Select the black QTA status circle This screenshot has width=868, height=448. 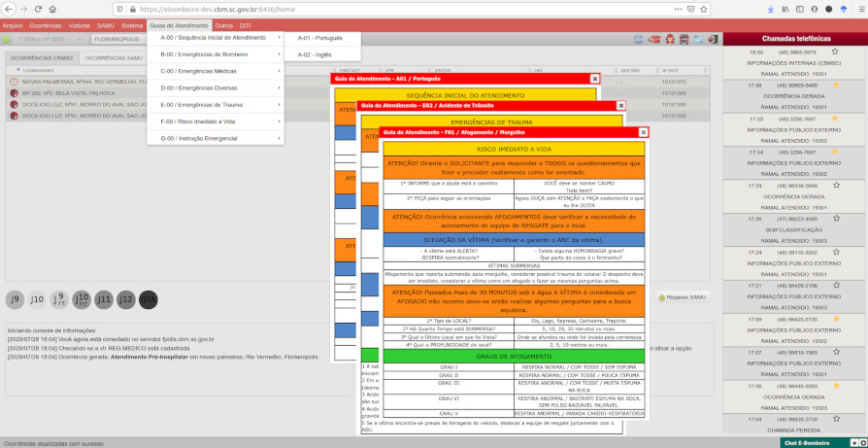click(149, 299)
